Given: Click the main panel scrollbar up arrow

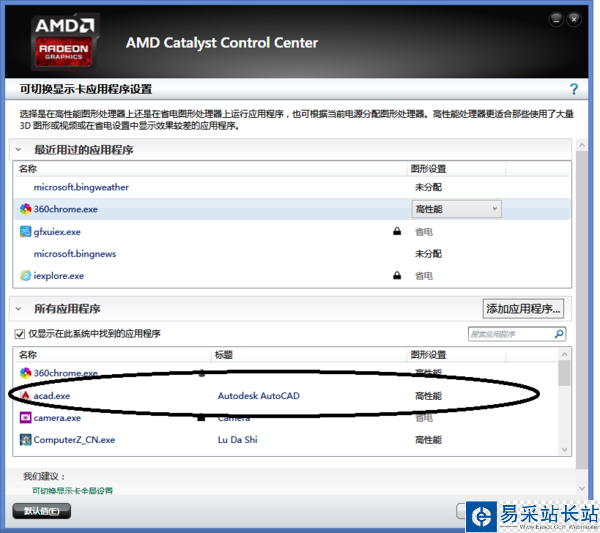Looking at the screenshot, I should (582, 145).
